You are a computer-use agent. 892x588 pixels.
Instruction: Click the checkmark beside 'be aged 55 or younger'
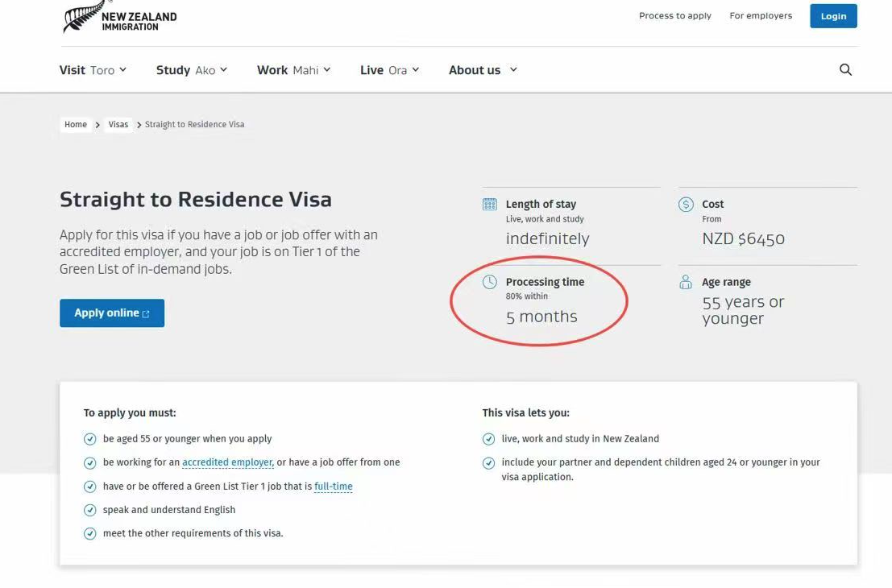tap(90, 439)
